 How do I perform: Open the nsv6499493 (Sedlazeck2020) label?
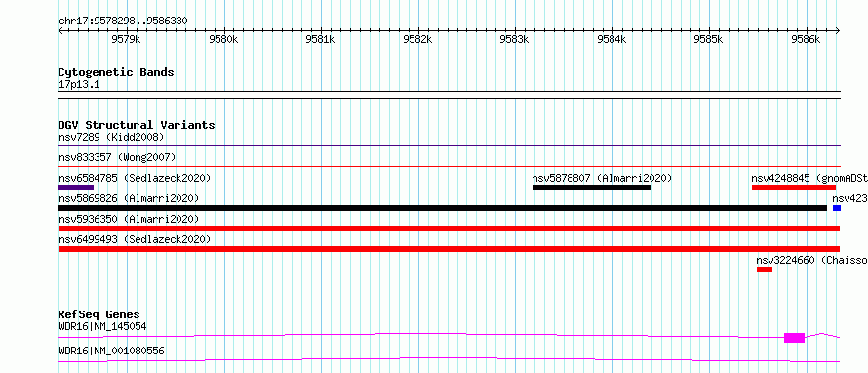[x=135, y=239]
